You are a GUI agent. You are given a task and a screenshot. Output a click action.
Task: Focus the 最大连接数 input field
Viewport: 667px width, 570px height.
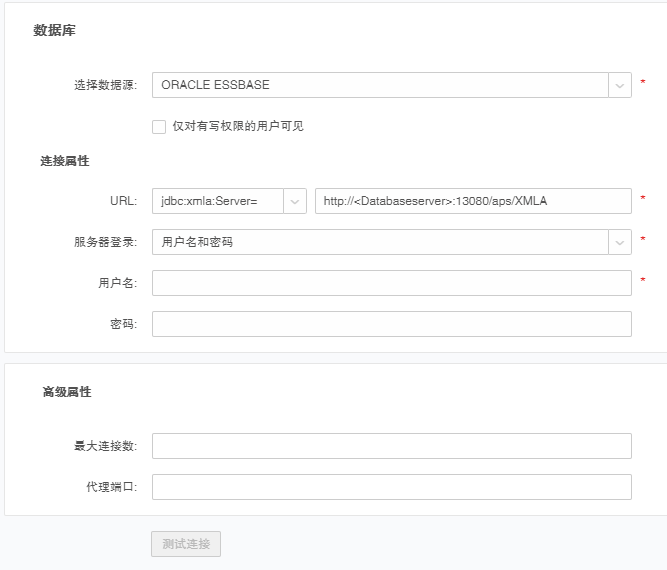pos(391,446)
